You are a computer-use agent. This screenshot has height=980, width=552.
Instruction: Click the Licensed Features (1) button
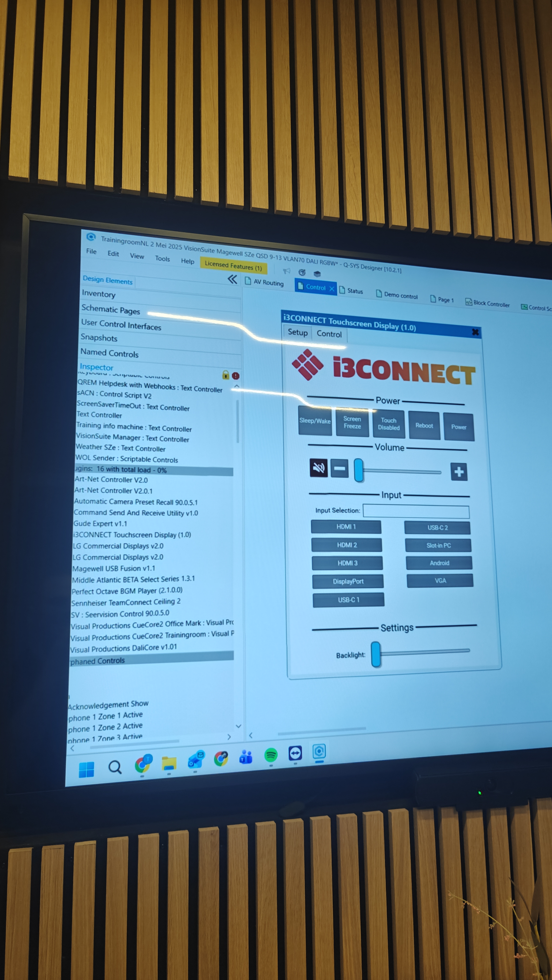tap(233, 266)
